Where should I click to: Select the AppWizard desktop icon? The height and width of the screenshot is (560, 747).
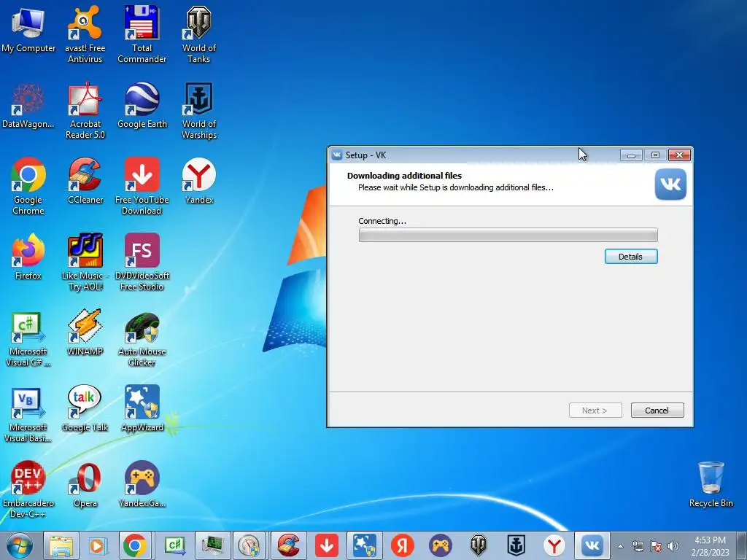coord(142,409)
